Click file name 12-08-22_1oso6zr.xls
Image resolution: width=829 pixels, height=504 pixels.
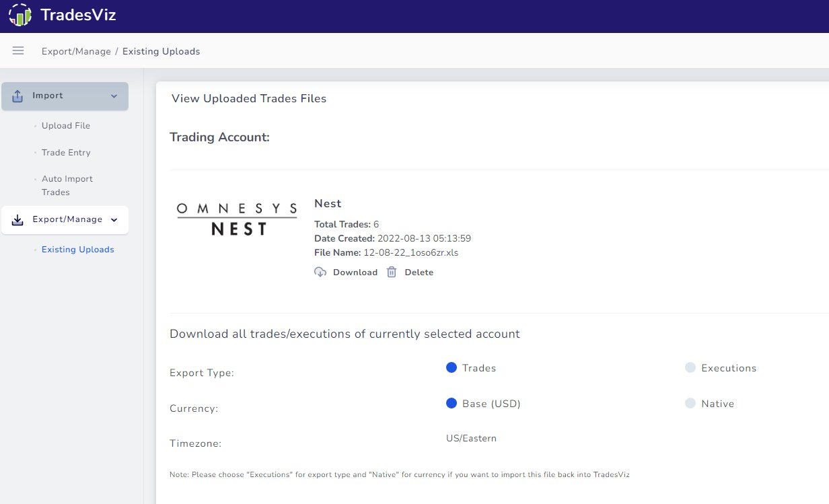411,253
